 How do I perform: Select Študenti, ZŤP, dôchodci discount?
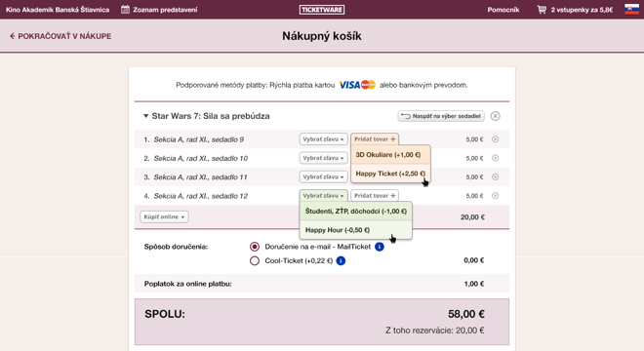point(356,211)
